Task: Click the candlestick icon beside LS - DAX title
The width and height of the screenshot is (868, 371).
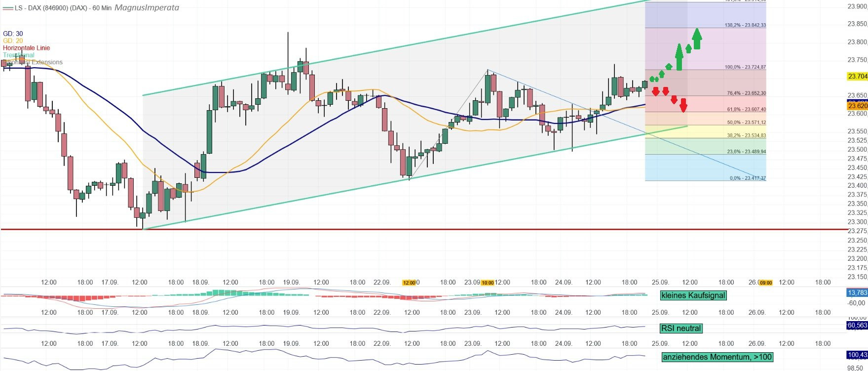Action: [7, 8]
